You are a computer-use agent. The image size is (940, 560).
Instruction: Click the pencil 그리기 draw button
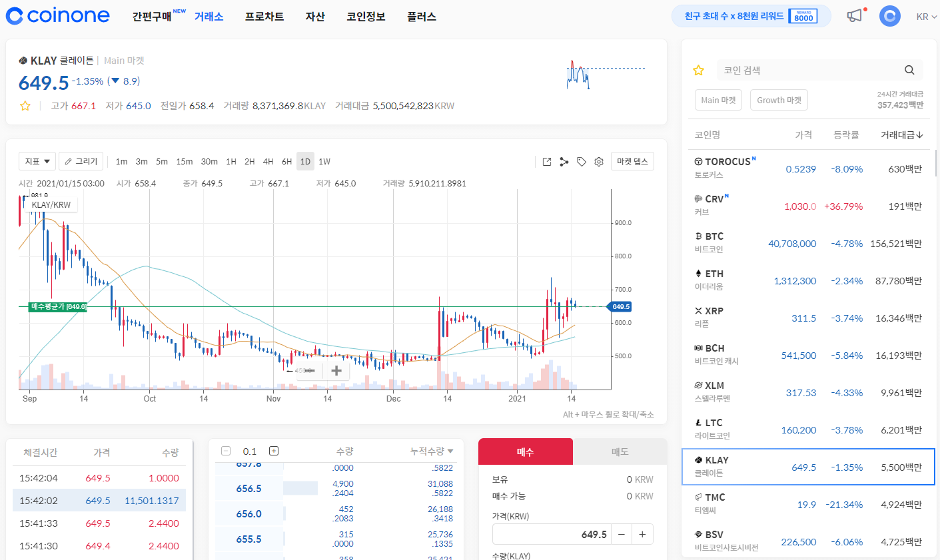pos(81,161)
